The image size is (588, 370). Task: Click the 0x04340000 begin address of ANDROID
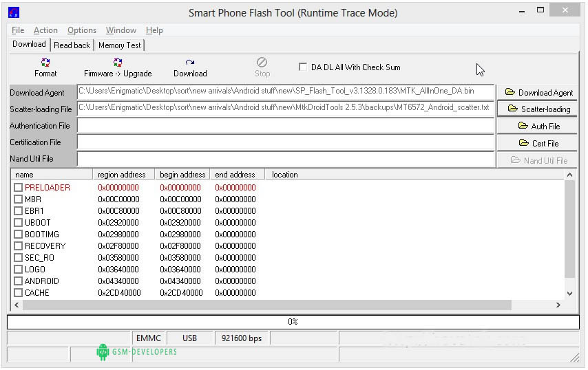[x=181, y=281]
